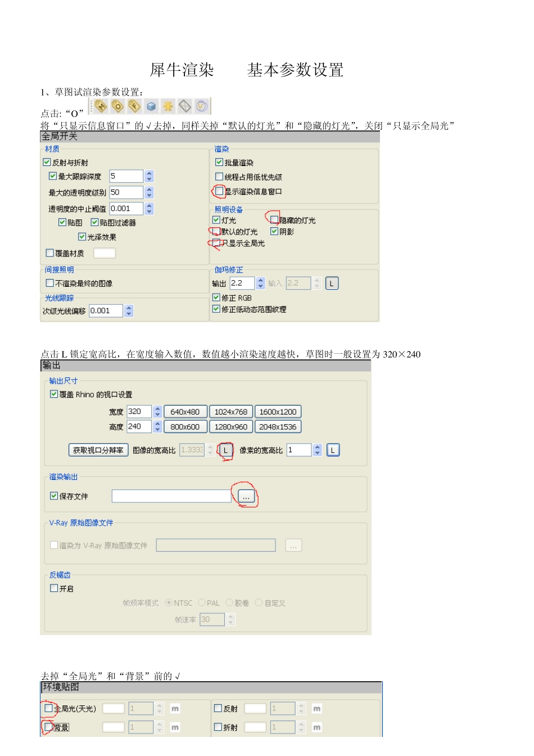Uncheck the 背景 checkbox
The width and height of the screenshot is (534, 756).
(48, 727)
